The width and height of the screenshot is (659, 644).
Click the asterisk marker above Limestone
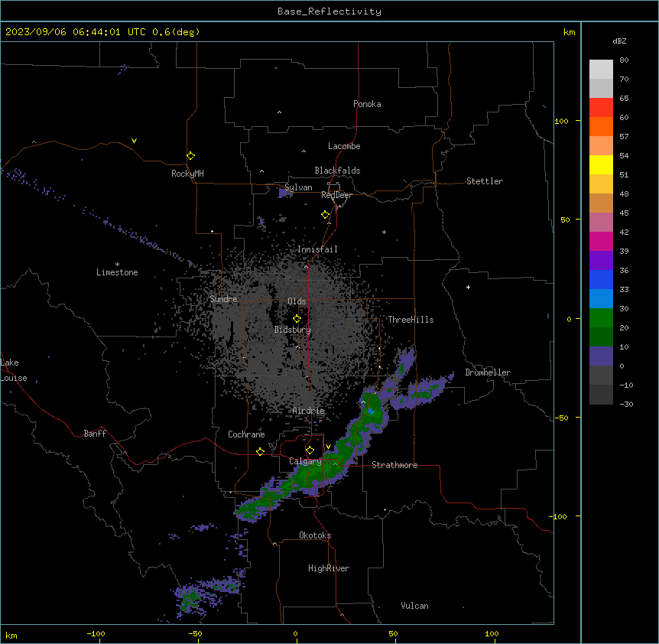[x=117, y=264]
